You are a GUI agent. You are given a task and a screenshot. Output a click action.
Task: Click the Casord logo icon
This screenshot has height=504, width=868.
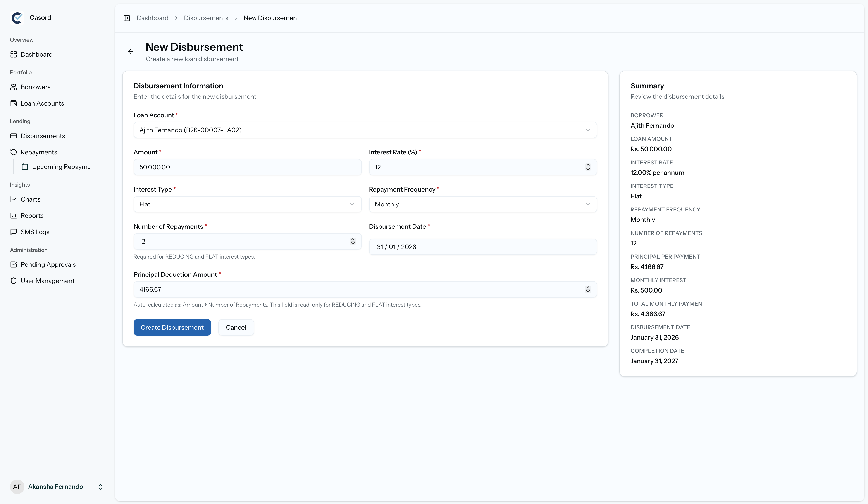(x=17, y=18)
